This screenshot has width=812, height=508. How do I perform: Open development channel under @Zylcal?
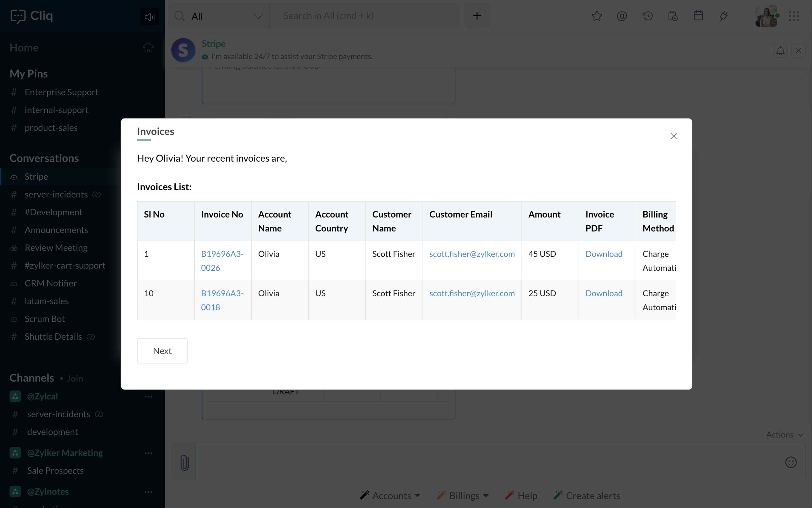pyautogui.click(x=52, y=432)
